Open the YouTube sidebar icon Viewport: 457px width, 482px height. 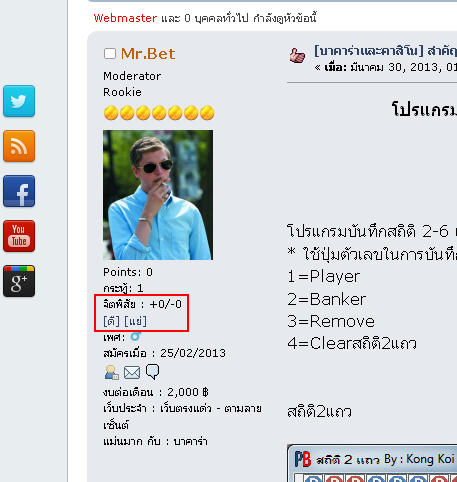click(19, 236)
